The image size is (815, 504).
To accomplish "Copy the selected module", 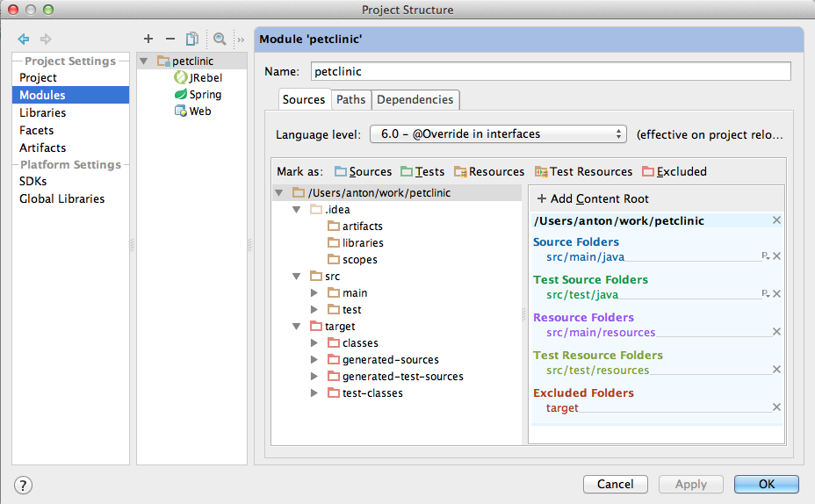I will [x=191, y=39].
